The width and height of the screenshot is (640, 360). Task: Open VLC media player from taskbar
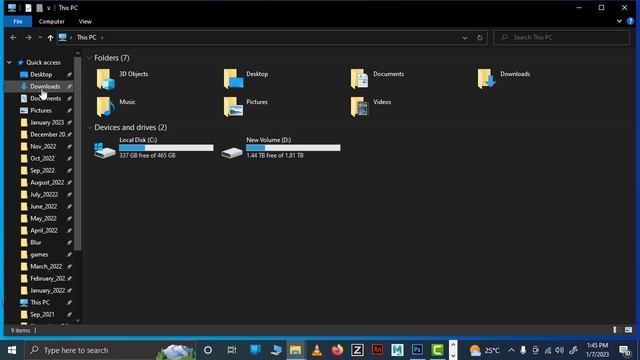pos(317,350)
